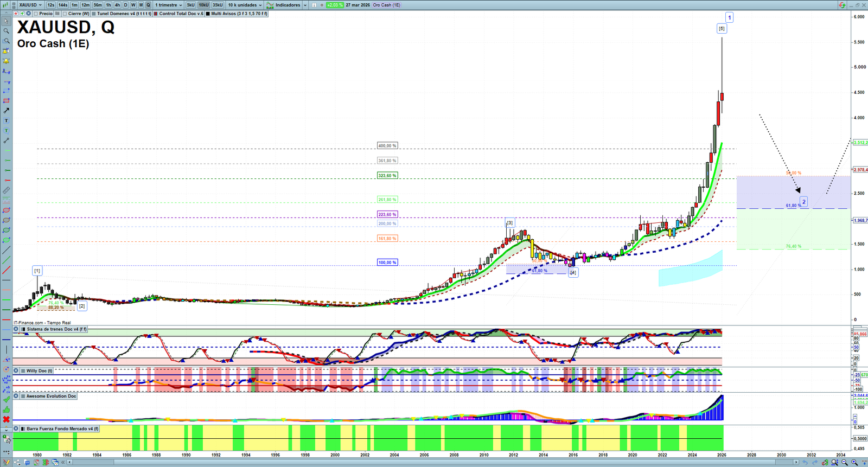
Task: Toggle the Precio checkbox
Action: pos(36,14)
